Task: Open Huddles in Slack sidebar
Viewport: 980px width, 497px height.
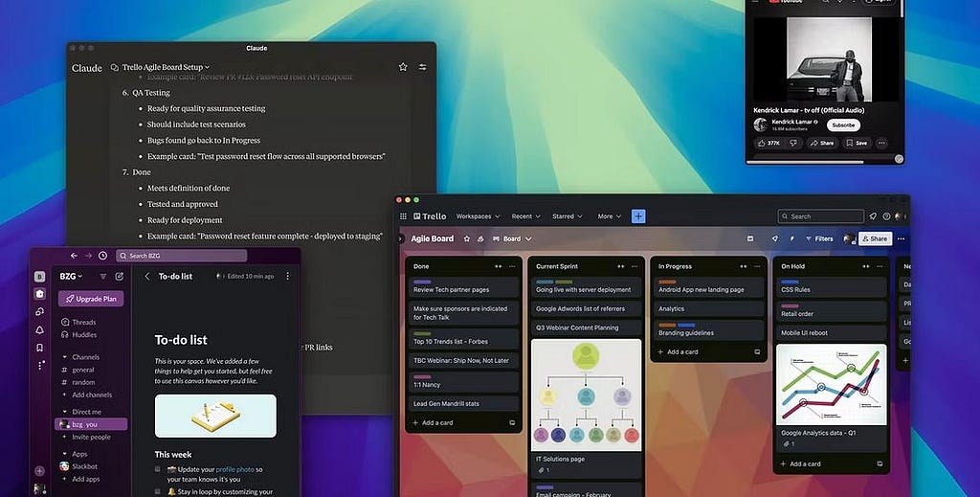Action: pyautogui.click(x=78, y=334)
